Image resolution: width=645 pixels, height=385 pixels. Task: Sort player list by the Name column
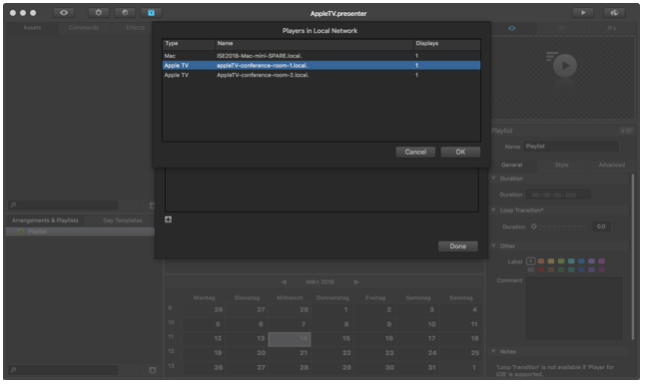point(314,43)
